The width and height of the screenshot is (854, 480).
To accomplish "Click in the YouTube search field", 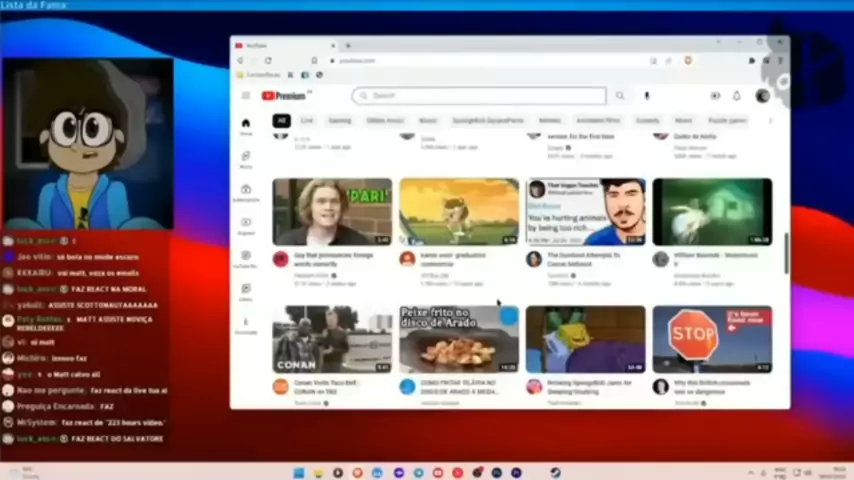I will point(480,96).
